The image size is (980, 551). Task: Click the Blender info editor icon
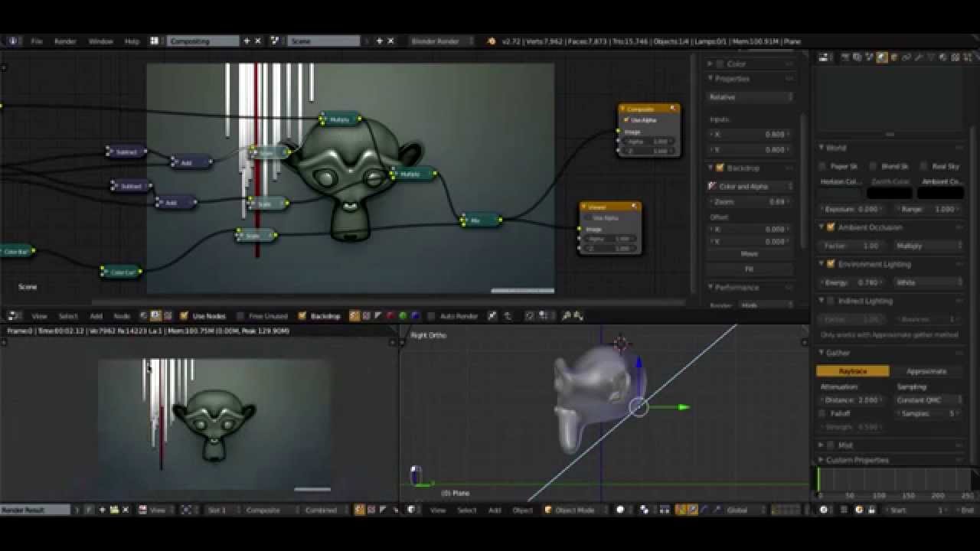[13, 41]
